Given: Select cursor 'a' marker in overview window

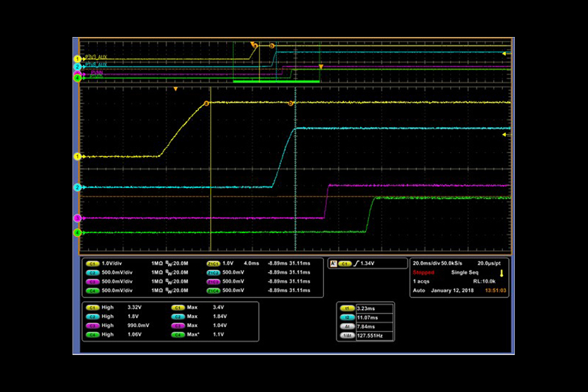Looking at the screenshot, I should coord(255,46).
